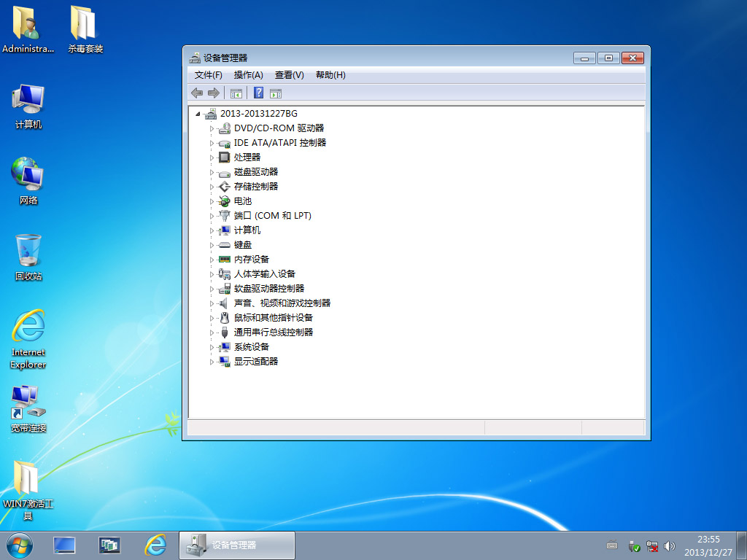Expand the 磁盘驱动器 node arrow
Image resolution: width=747 pixels, height=560 pixels.
[212, 172]
